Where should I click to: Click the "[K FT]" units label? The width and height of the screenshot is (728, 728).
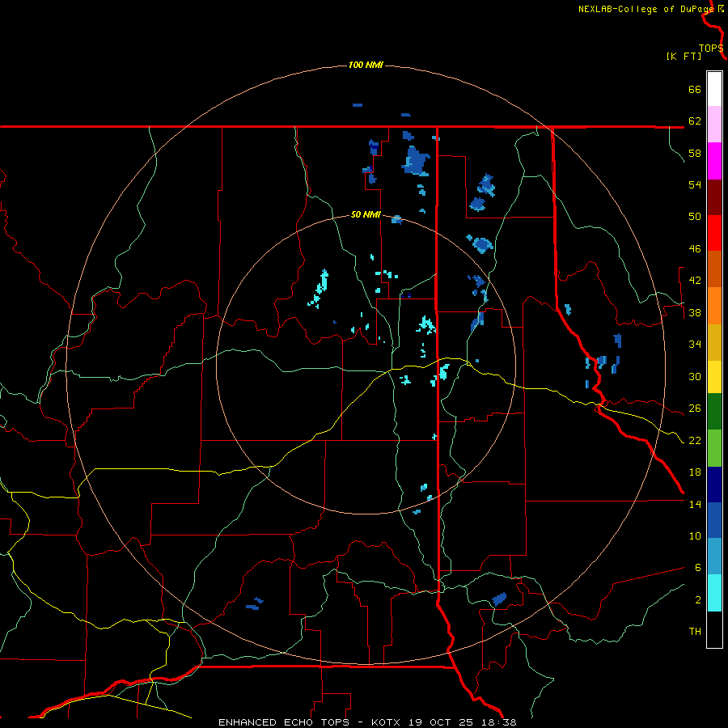click(x=684, y=56)
